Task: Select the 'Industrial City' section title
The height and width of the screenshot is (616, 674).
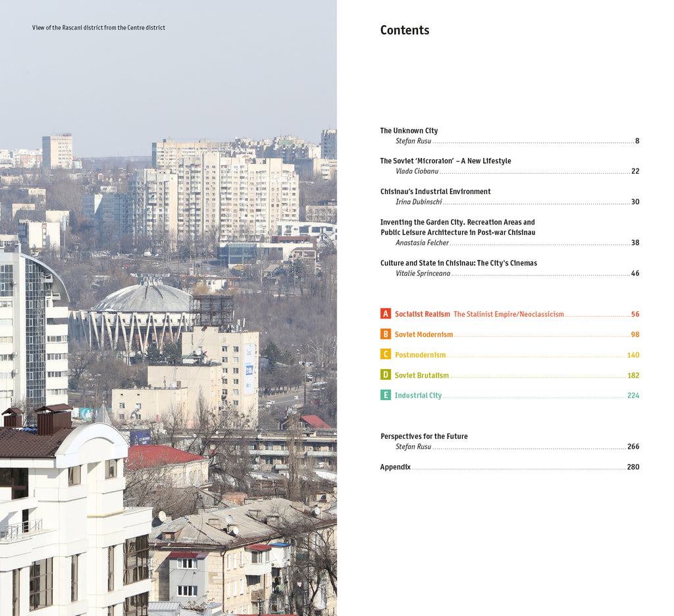Action: (x=417, y=396)
